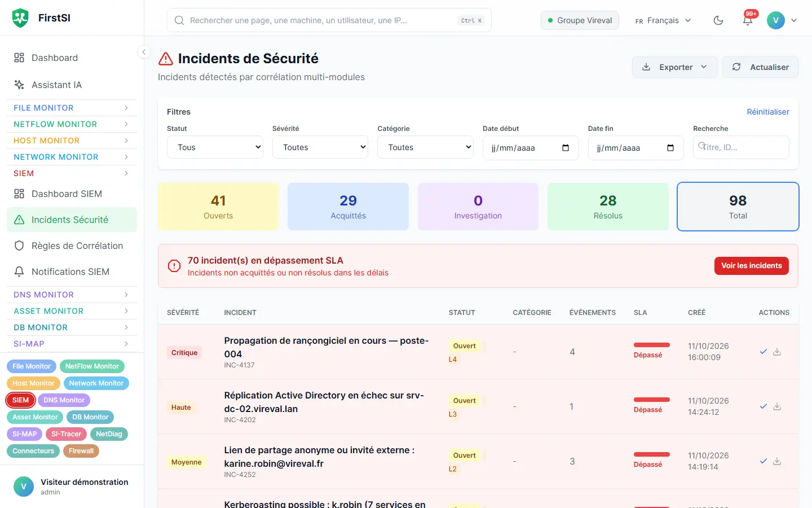Image resolution: width=812 pixels, height=508 pixels.
Task: Select the 98 Total card
Action: [738, 207]
